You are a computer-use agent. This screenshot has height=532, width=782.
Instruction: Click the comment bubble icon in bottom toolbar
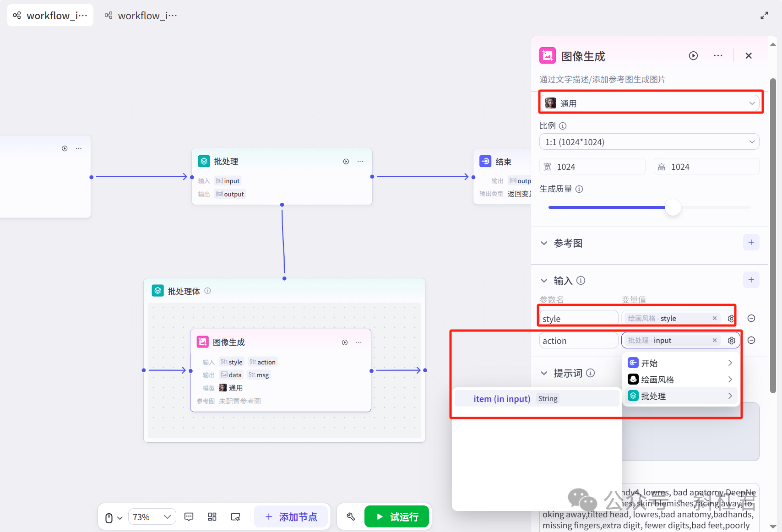(189, 516)
